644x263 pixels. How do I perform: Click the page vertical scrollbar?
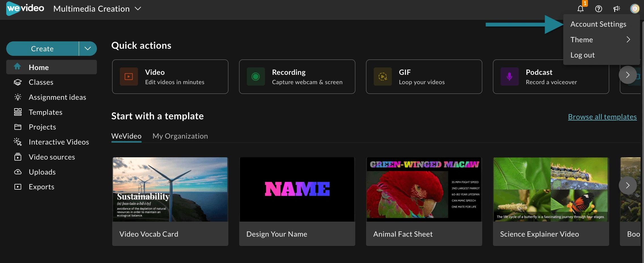point(643,141)
